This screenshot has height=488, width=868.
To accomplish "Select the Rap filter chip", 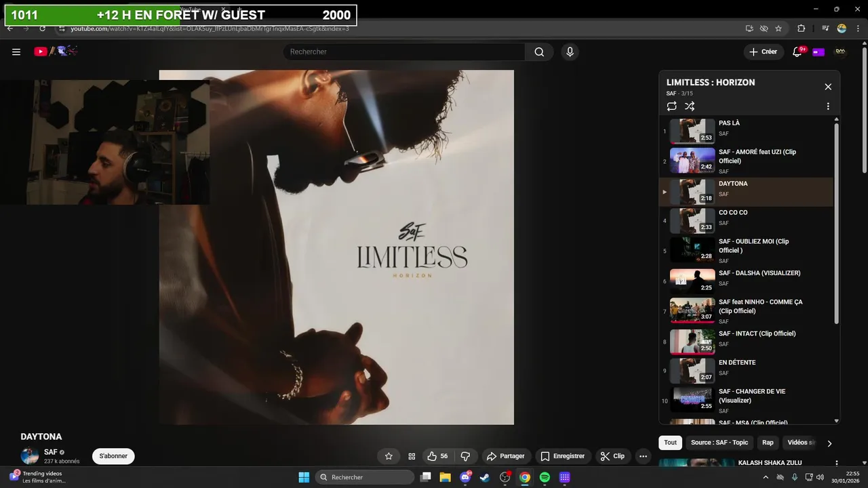I will (x=768, y=443).
